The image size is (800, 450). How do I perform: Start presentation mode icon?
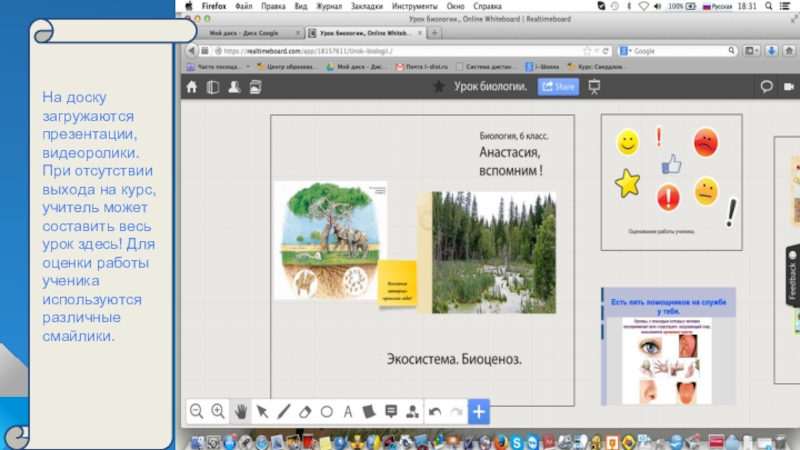pos(594,87)
